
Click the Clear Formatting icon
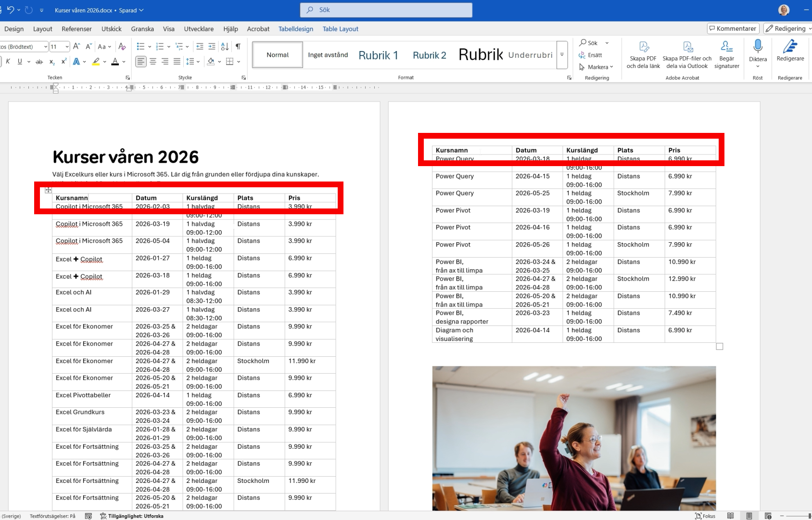click(122, 47)
